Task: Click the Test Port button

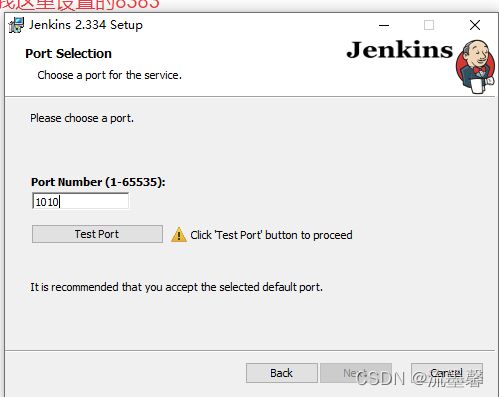Action: (x=97, y=234)
